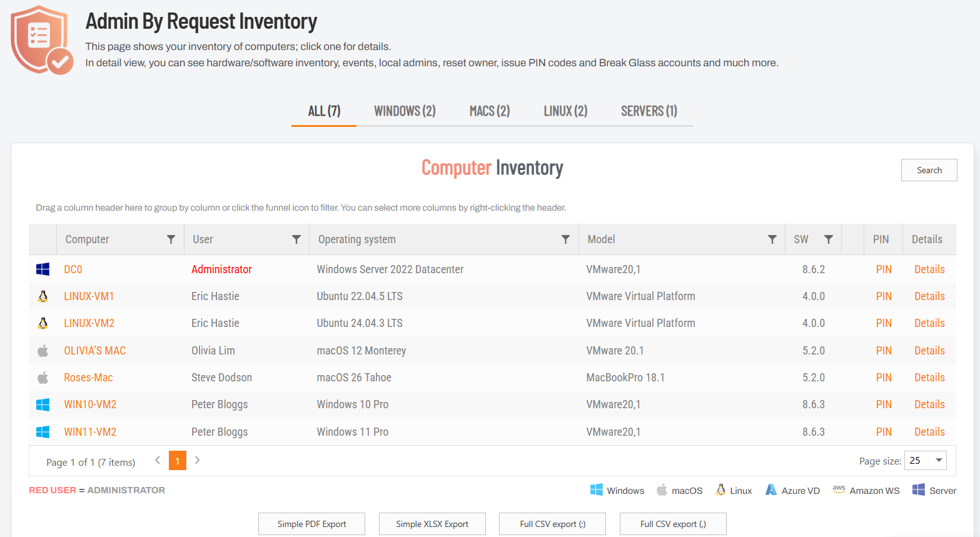Switch to the WINDOWS (2) tab

[405, 111]
